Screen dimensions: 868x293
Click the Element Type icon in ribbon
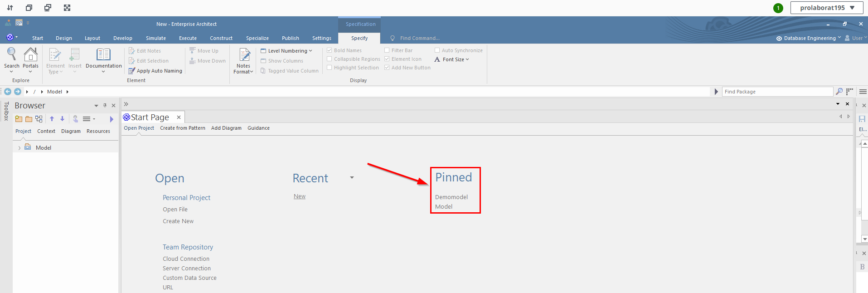tap(55, 54)
